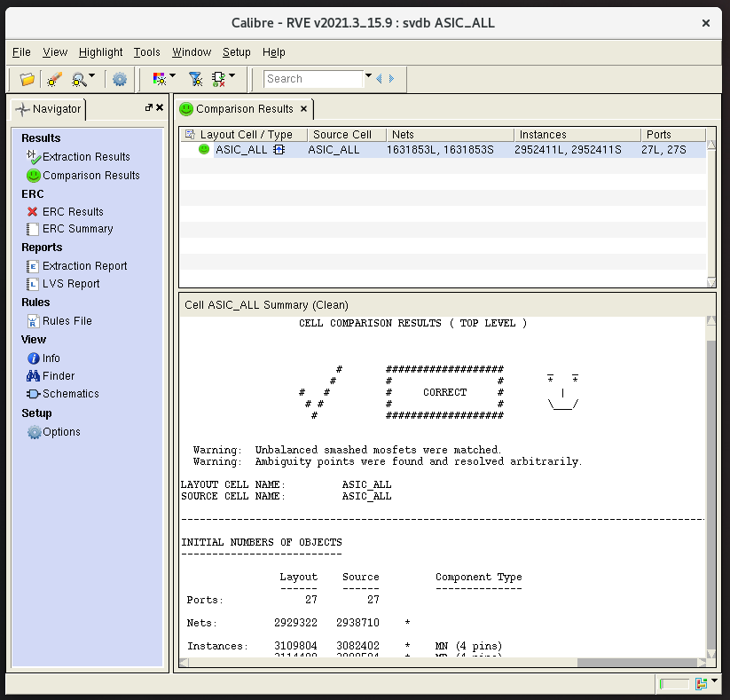Click the device check/cross icon in toolbar
Image resolution: width=730 pixels, height=700 pixels.
tap(218, 79)
